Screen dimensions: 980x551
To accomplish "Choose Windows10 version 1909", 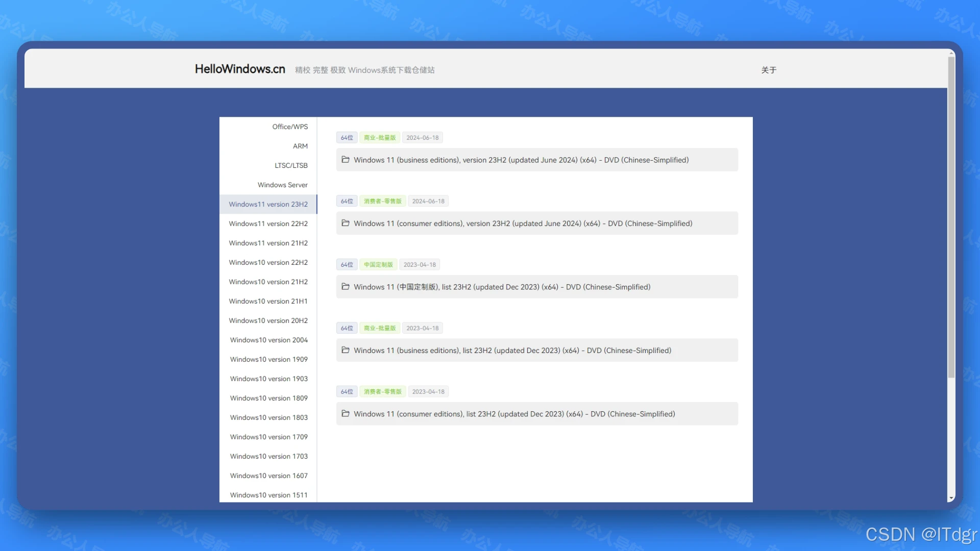I will (x=268, y=359).
